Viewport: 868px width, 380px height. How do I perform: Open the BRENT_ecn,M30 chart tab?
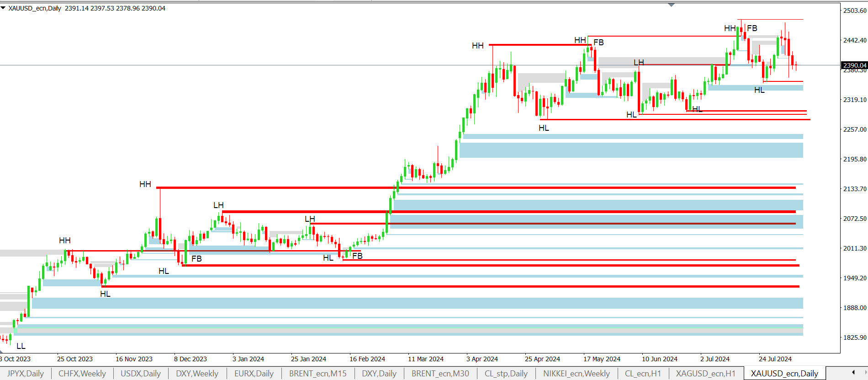tap(440, 374)
